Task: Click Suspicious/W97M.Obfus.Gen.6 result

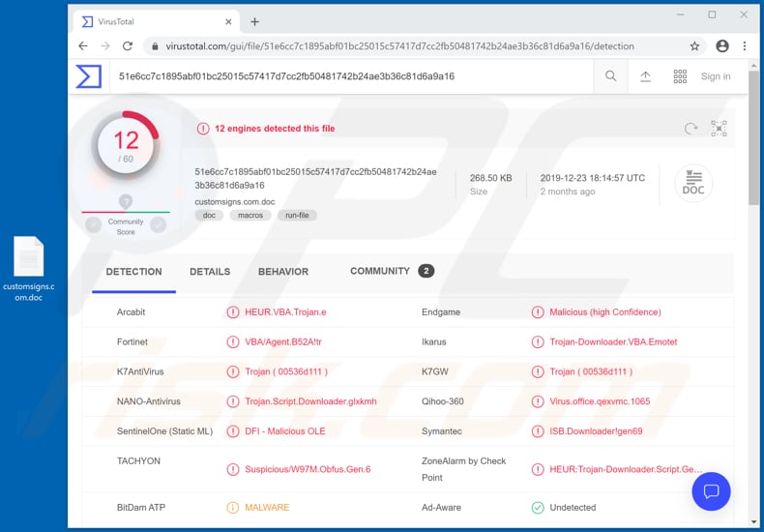Action: click(x=308, y=469)
